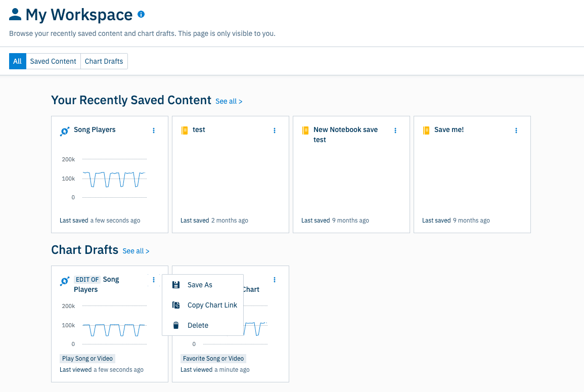This screenshot has height=392, width=584.
Task: Switch to the Saved Content tab
Action: coord(53,61)
